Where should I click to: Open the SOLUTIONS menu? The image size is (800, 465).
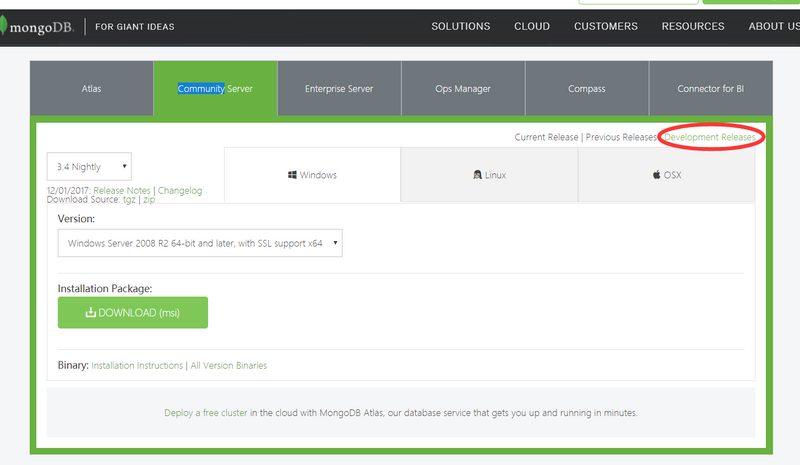click(x=461, y=26)
